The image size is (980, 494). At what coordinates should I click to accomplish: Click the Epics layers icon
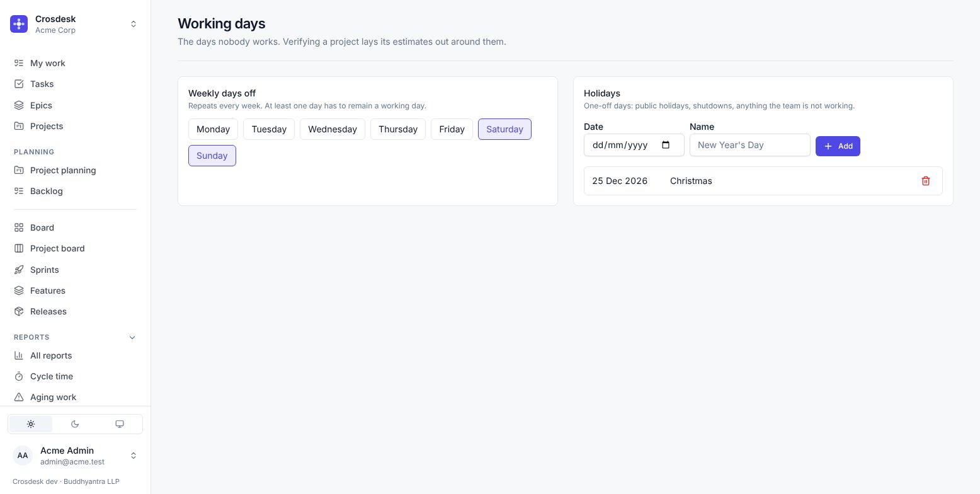[19, 105]
